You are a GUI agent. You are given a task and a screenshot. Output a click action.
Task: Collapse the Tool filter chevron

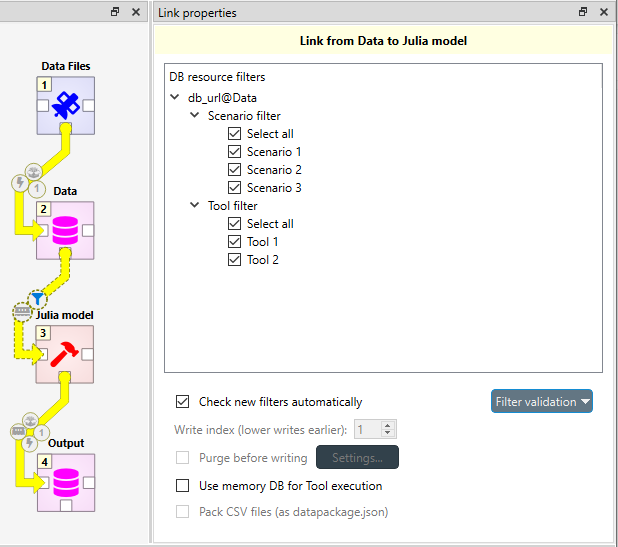(194, 205)
